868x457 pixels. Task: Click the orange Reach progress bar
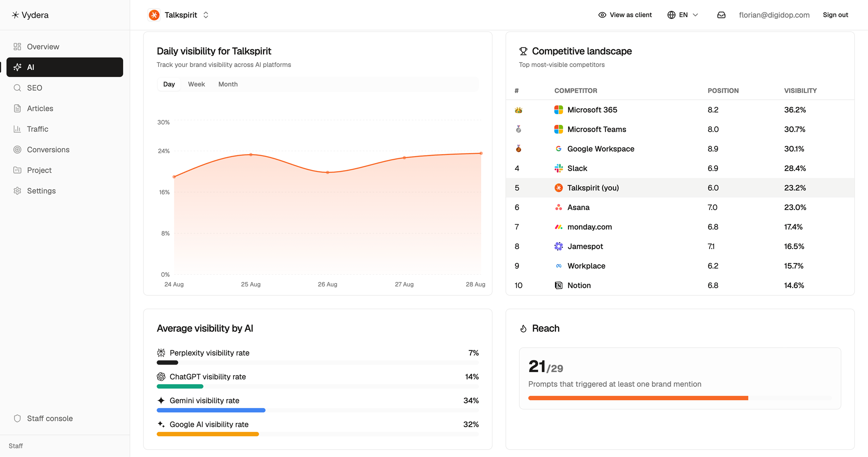[638, 398]
